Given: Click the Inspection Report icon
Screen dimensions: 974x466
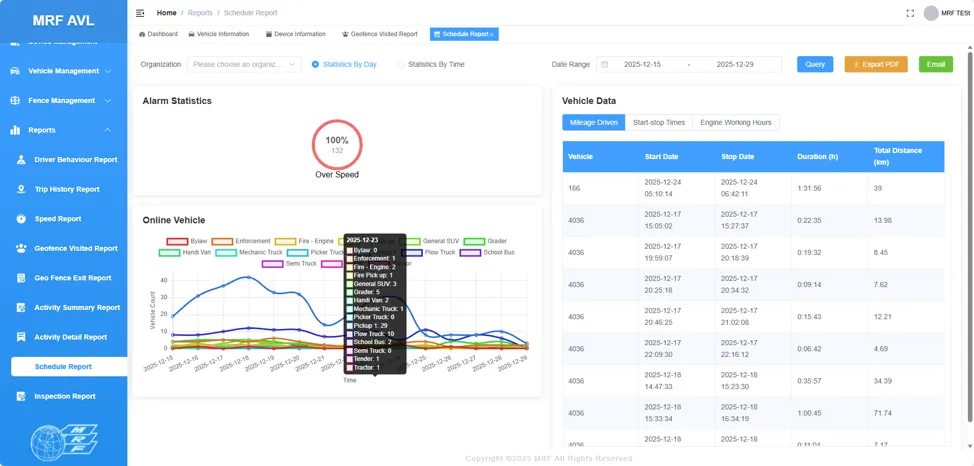Looking at the screenshot, I should (x=21, y=396).
